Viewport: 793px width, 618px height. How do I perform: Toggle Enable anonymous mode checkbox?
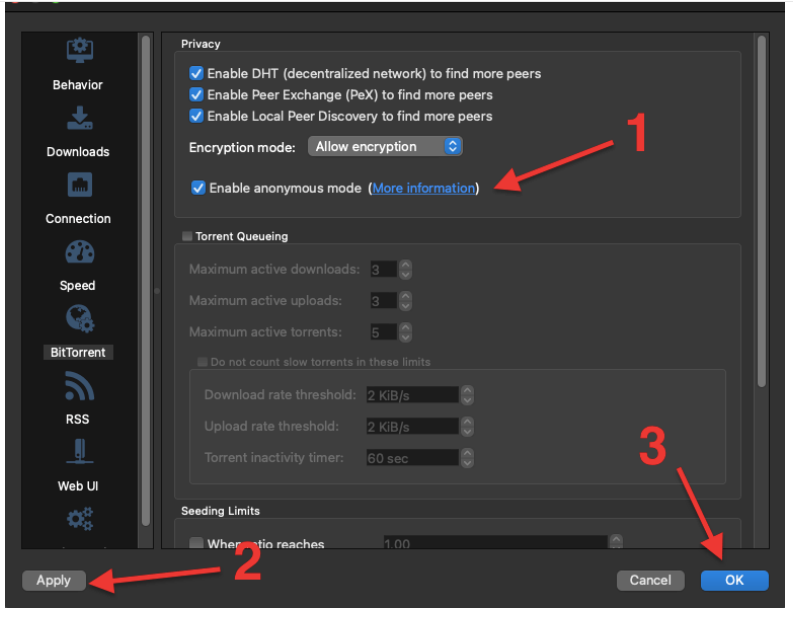pyautogui.click(x=198, y=188)
